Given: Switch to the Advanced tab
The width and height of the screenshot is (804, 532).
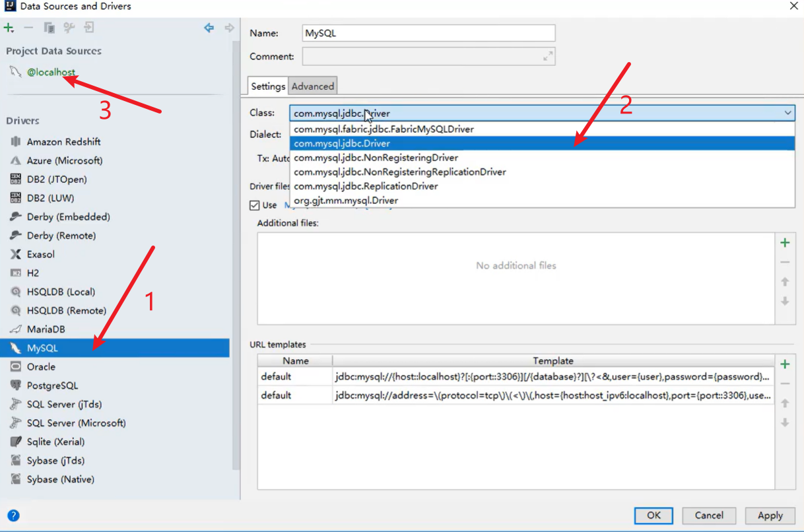Looking at the screenshot, I should [x=313, y=86].
